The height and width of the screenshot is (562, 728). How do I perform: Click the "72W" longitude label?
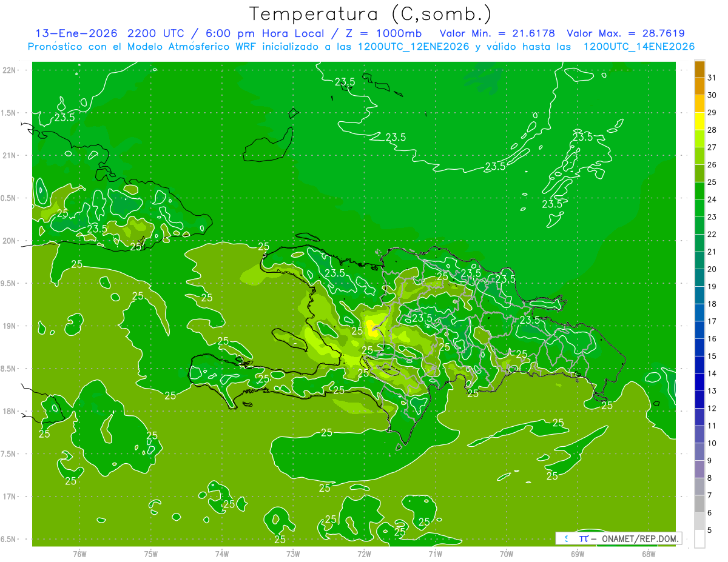pos(364,554)
